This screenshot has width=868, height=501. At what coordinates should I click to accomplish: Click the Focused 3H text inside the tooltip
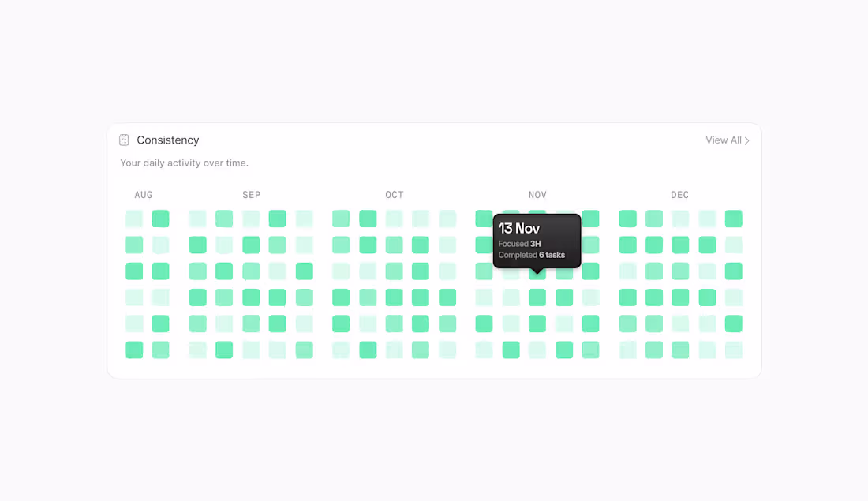pyautogui.click(x=521, y=243)
